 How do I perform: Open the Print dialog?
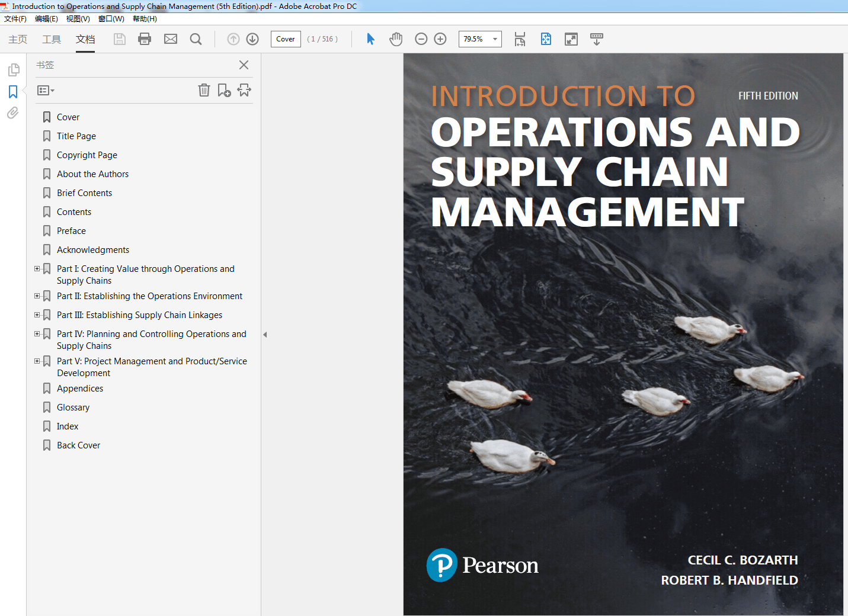144,38
